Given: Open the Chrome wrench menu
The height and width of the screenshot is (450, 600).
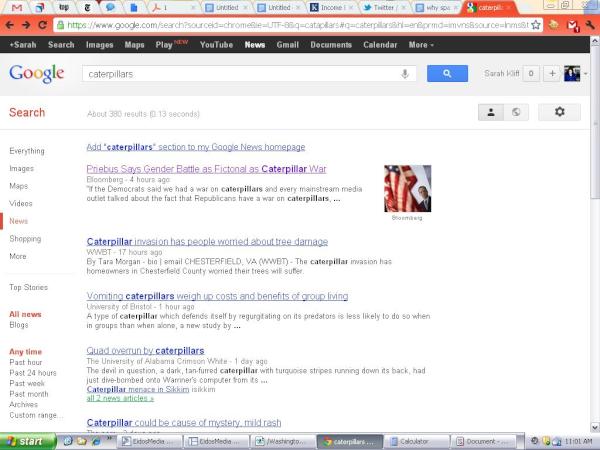Looking at the screenshot, I should [x=590, y=25].
